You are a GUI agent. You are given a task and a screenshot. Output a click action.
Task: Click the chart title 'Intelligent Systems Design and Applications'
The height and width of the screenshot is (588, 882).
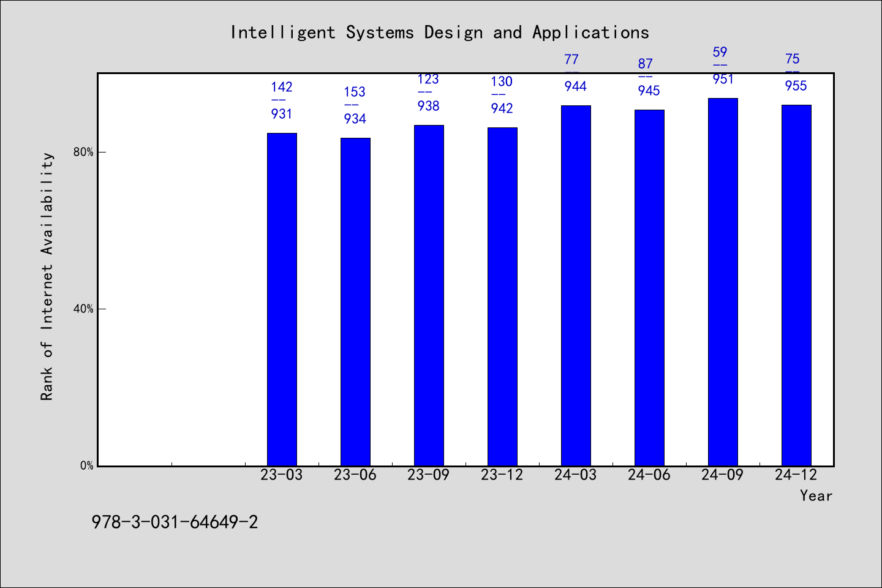[x=439, y=32]
